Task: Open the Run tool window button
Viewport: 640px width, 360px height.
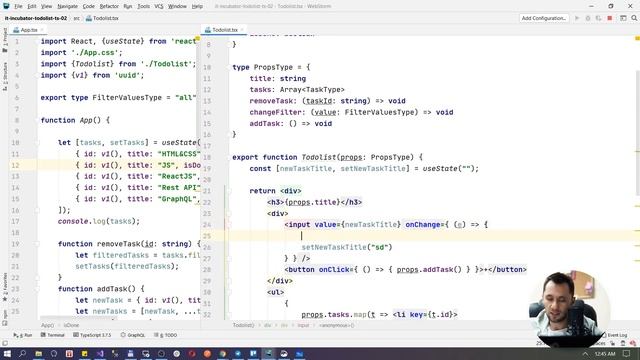Action: point(23,335)
